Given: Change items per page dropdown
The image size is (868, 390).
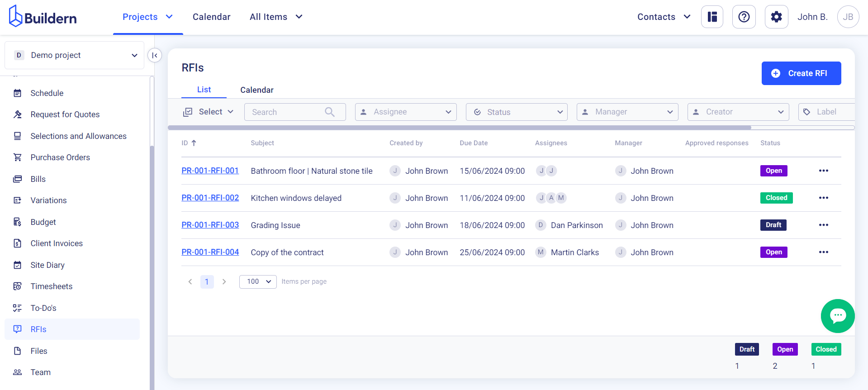Looking at the screenshot, I should click(257, 281).
